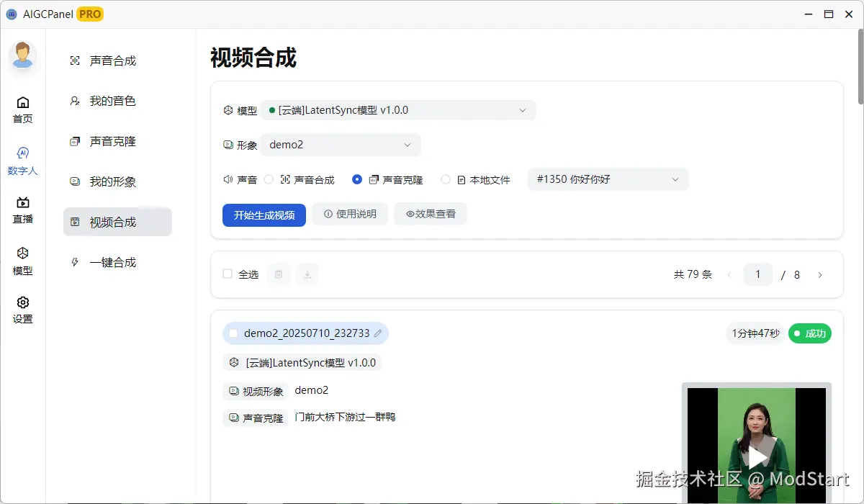Image resolution: width=864 pixels, height=504 pixels.
Task: Click the PRO badge in title bar
Action: click(90, 14)
